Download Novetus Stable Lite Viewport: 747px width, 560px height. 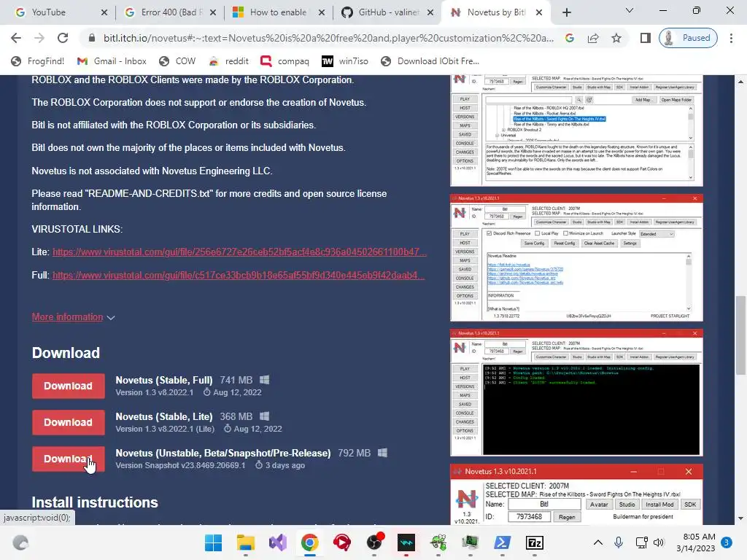pos(68,422)
